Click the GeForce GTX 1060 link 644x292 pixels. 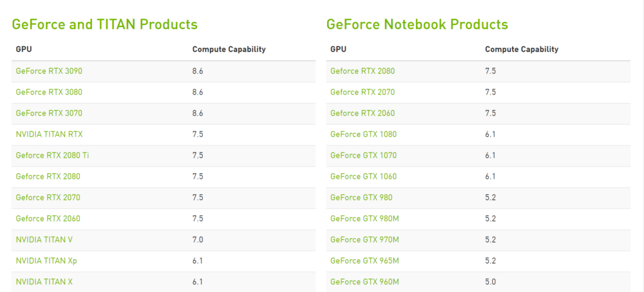point(363,176)
